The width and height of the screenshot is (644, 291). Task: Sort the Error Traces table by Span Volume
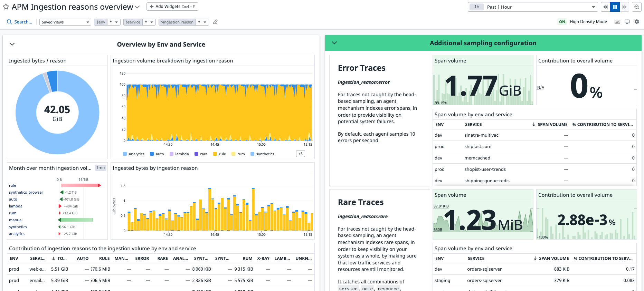(552, 125)
